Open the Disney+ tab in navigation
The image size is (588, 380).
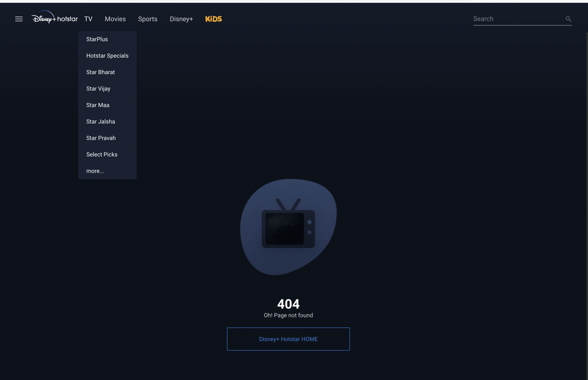tap(181, 19)
